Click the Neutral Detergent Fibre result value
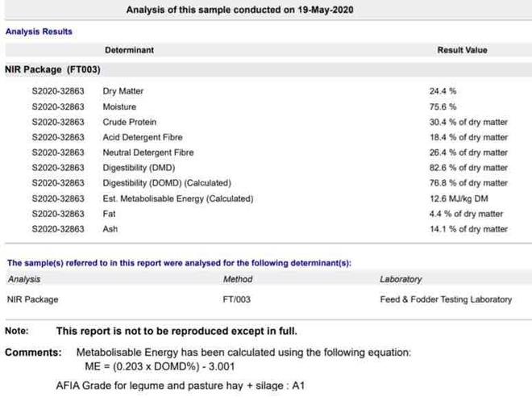 [468, 153]
